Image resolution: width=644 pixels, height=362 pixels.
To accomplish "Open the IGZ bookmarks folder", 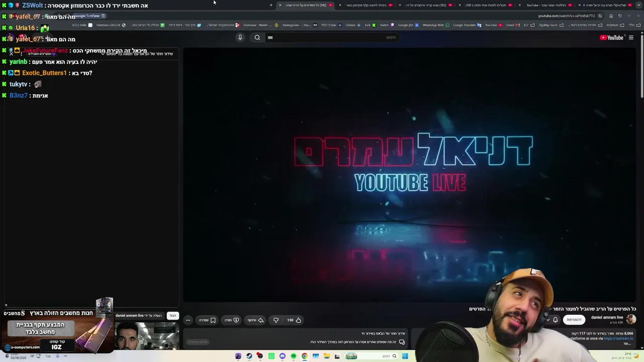I will click(x=529, y=25).
